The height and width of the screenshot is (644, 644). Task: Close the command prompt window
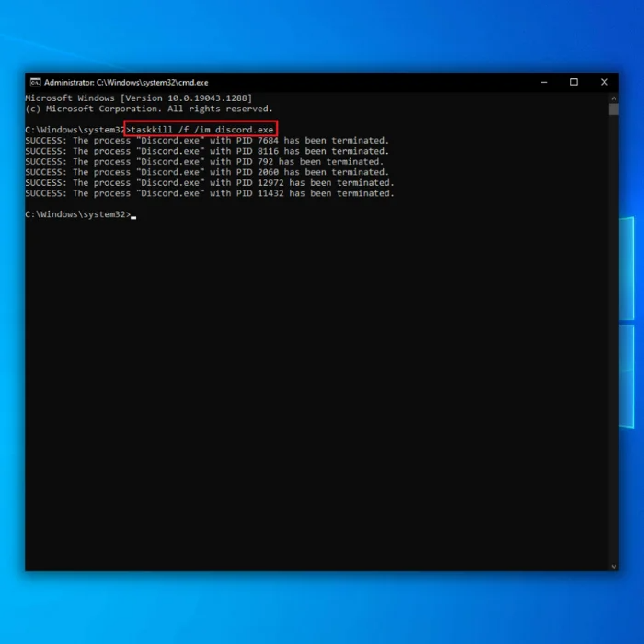pos(604,82)
